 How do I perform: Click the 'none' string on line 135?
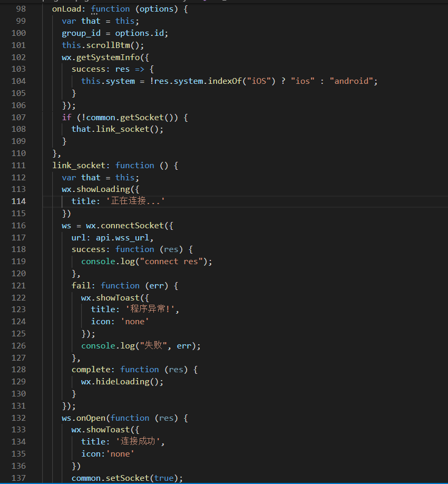click(x=120, y=454)
